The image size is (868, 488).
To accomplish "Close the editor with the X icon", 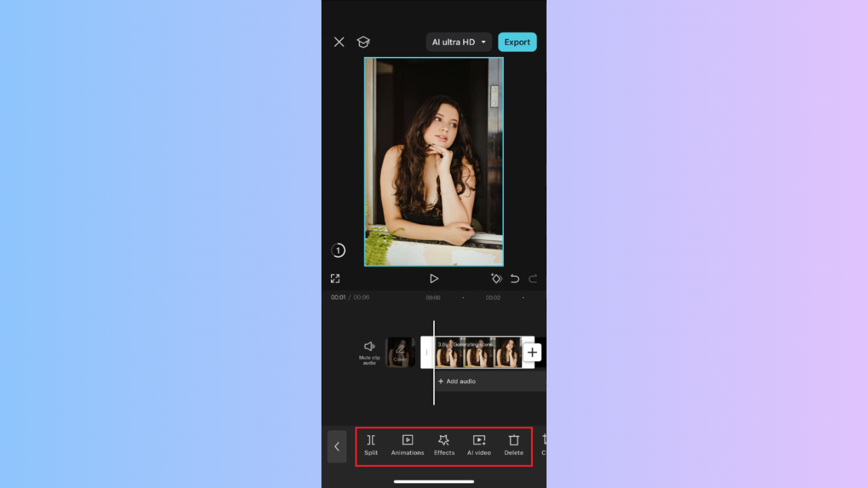I will tap(339, 42).
